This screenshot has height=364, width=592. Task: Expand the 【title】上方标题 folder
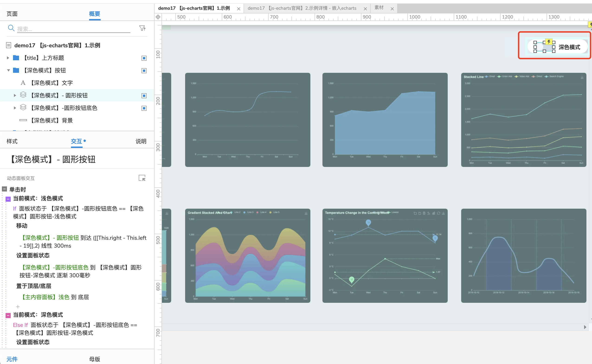coord(8,58)
